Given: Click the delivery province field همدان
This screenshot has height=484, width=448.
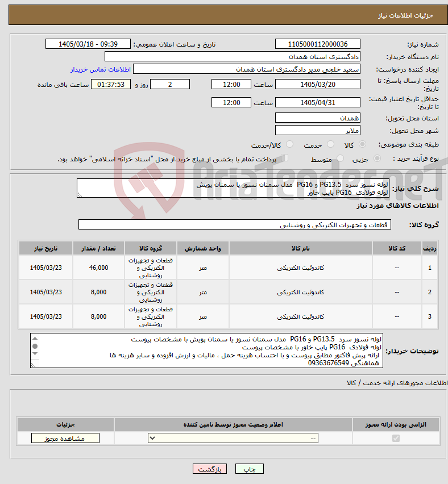Looking at the screenshot, I should click(x=318, y=118).
